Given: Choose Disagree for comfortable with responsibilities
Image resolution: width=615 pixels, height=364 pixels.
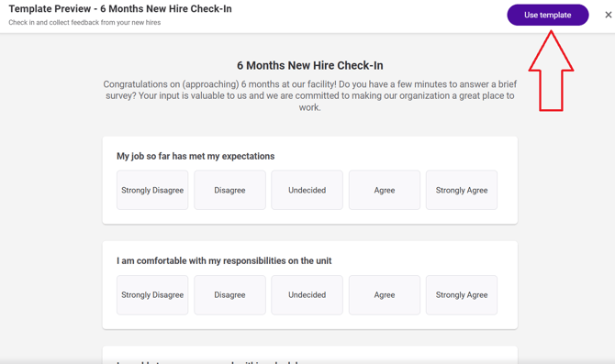Looking at the screenshot, I should (229, 295).
